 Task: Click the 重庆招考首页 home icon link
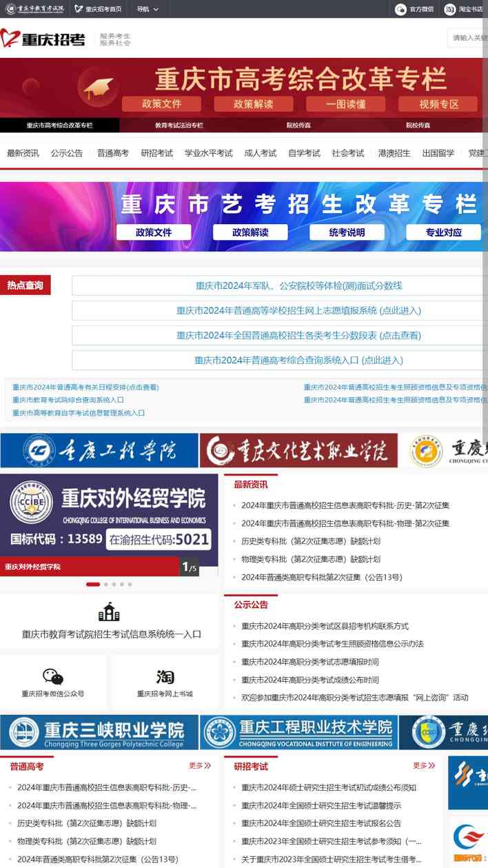pos(98,9)
